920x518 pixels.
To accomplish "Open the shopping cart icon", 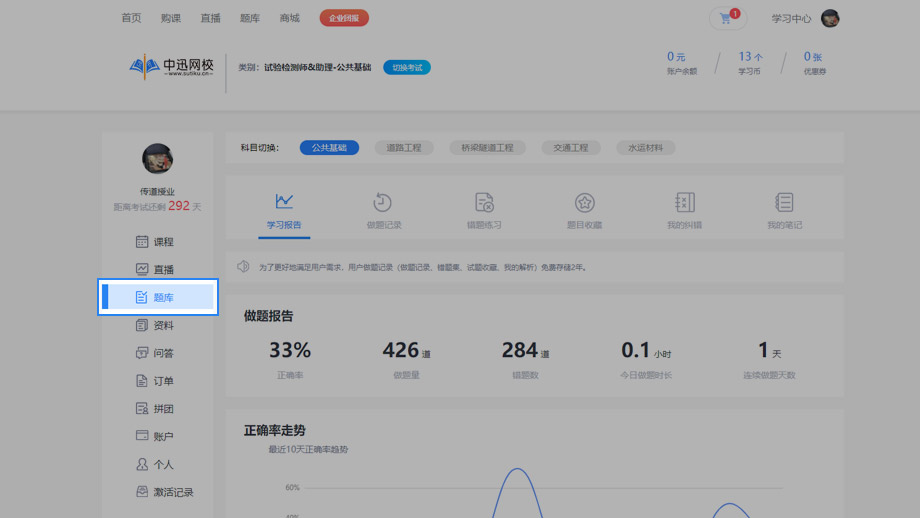I will [726, 18].
